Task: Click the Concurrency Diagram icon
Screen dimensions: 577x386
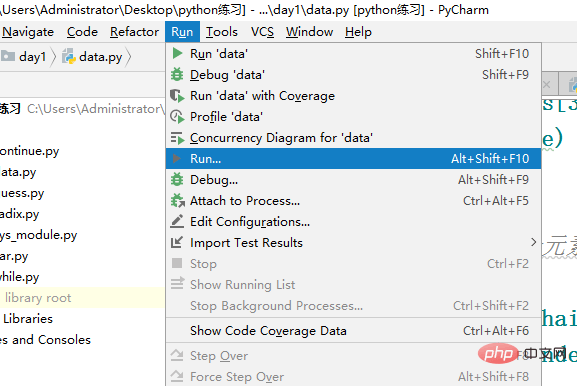Action: [x=177, y=138]
